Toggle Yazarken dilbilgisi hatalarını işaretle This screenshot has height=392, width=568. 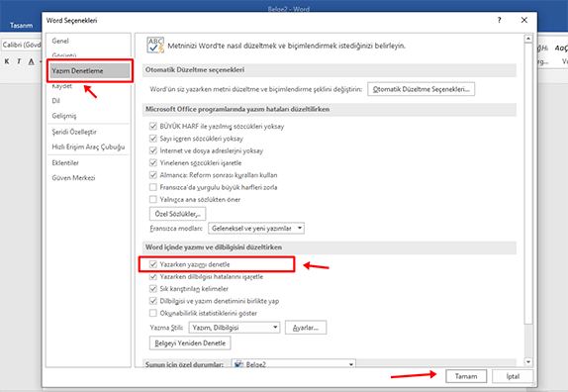(153, 277)
